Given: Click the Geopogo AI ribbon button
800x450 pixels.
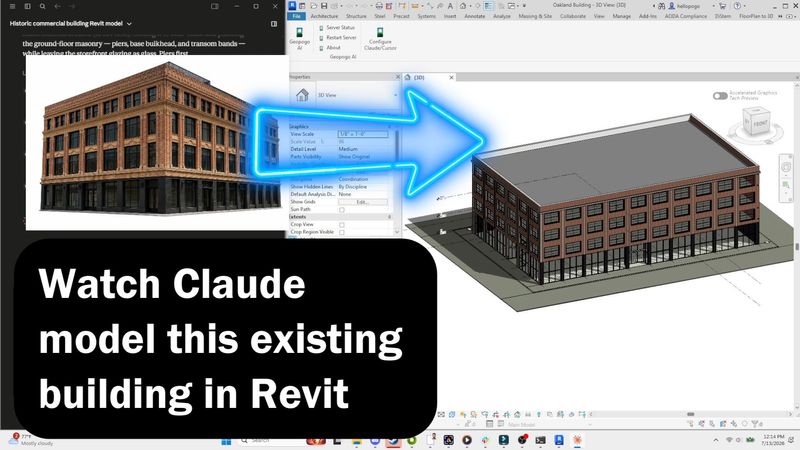Looking at the screenshot, I should click(299, 38).
